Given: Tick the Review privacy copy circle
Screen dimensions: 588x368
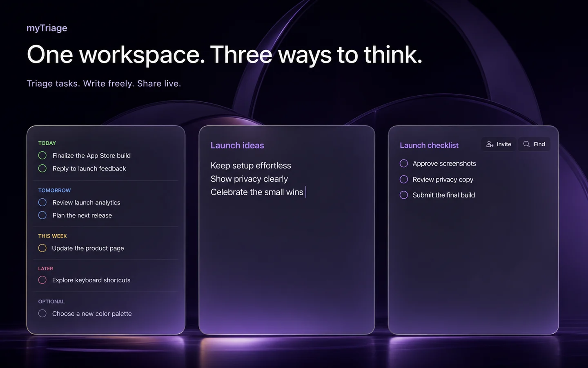Looking at the screenshot, I should tap(404, 180).
